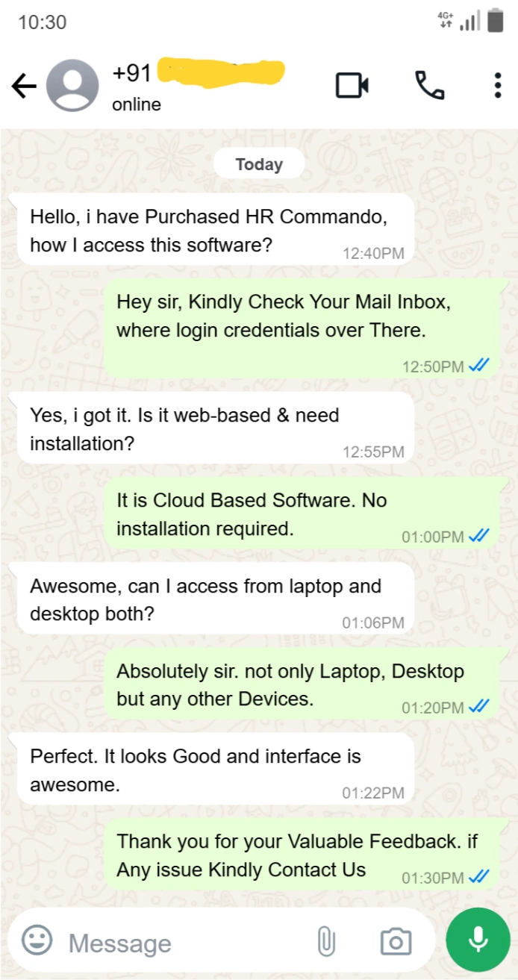Open the emoji picker

37,940
